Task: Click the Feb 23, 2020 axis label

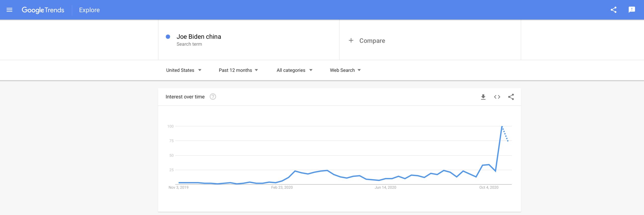Action: tap(282, 187)
